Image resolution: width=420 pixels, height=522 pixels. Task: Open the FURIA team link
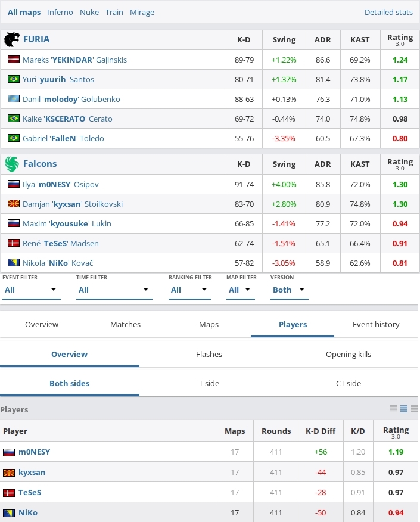pyautogui.click(x=36, y=39)
